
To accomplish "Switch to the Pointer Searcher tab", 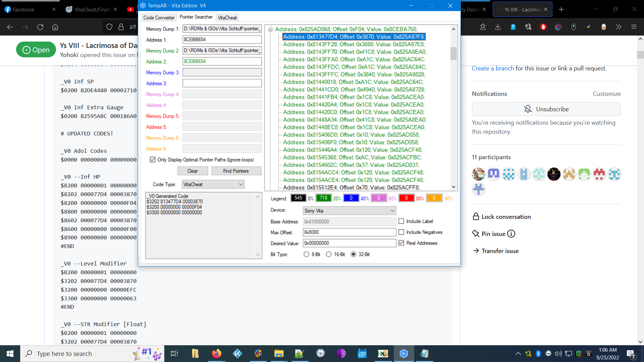I will click(196, 17).
